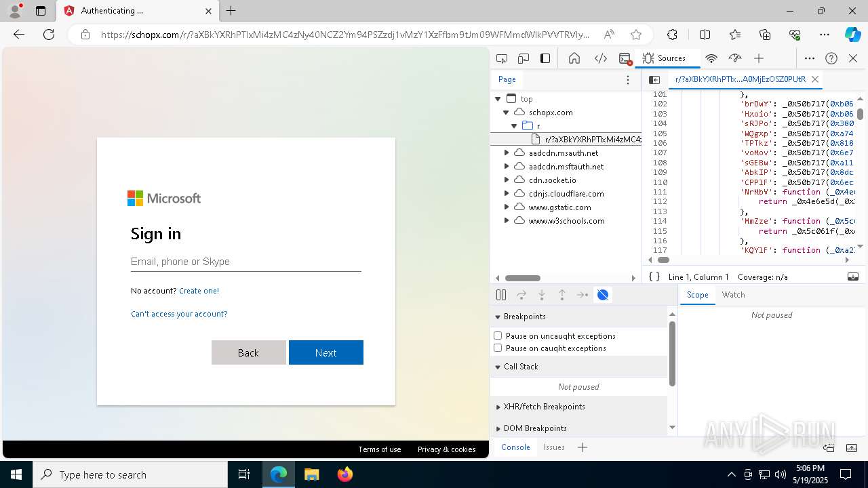Pause script execution
The width and height of the screenshot is (868, 488).
pyautogui.click(x=501, y=295)
